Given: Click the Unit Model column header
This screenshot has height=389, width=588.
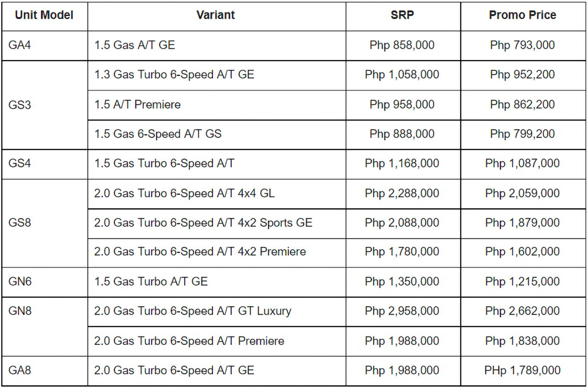Looking at the screenshot, I should pyautogui.click(x=44, y=15).
